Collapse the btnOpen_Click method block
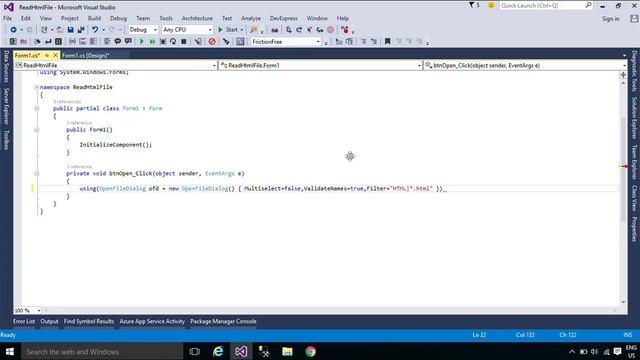 point(37,173)
